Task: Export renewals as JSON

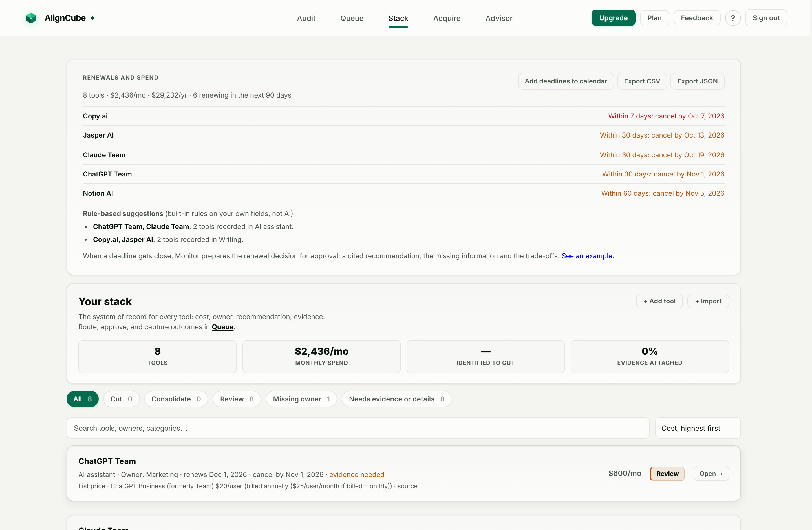Action: point(697,81)
